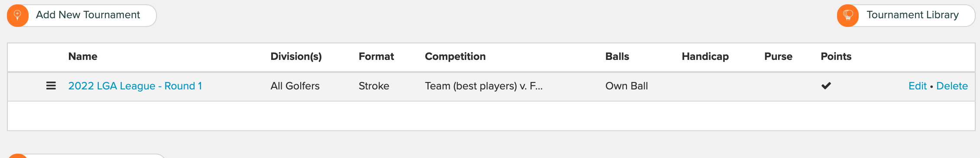Viewport: 980px width, 158px height.
Task: Open the 2022 LGA League - Round 1 tournament
Action: point(135,86)
